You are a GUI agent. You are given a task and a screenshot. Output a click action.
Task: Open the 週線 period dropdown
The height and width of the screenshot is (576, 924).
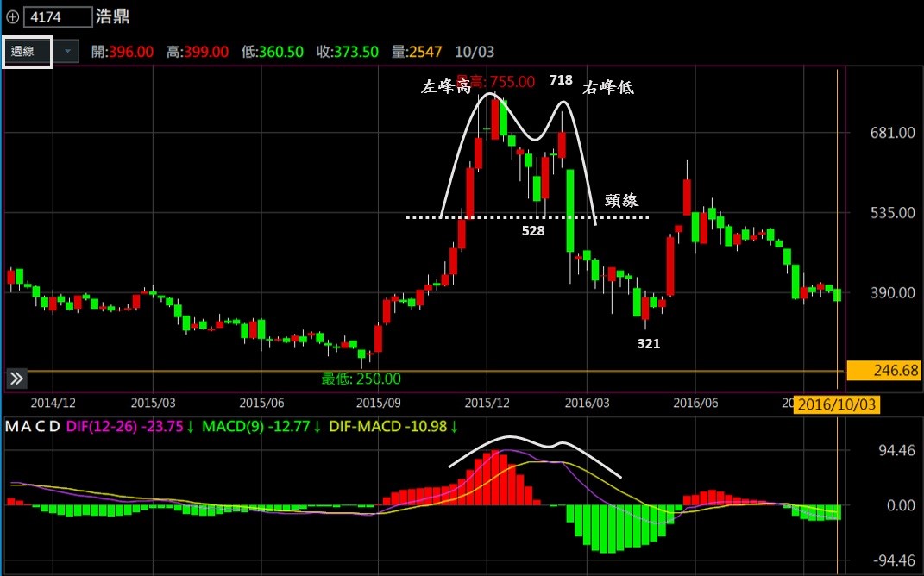(28, 52)
